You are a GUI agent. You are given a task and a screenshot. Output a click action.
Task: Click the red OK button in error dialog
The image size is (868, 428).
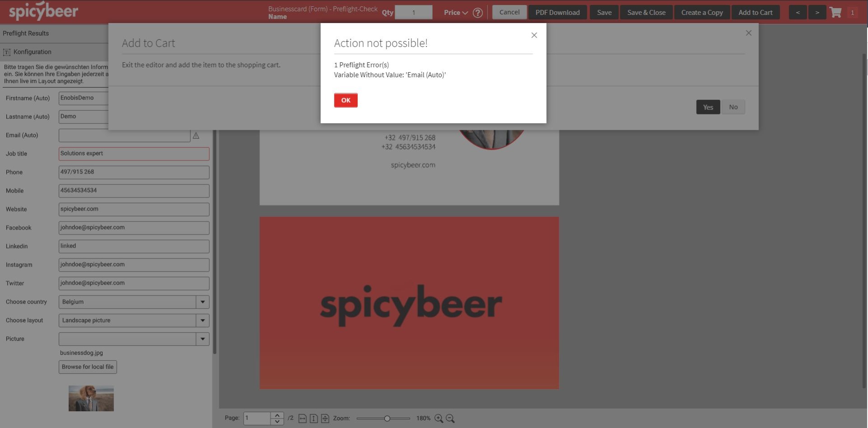[345, 100]
